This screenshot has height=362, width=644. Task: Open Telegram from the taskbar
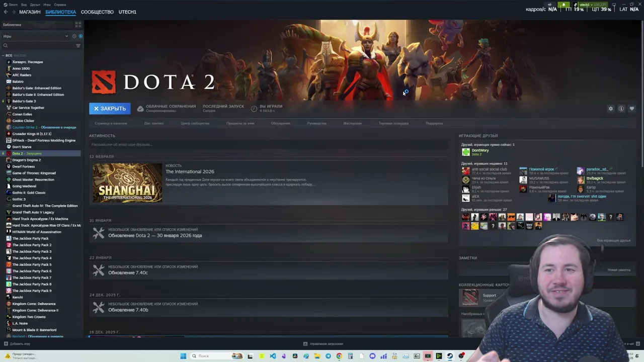pyautogui.click(x=328, y=356)
